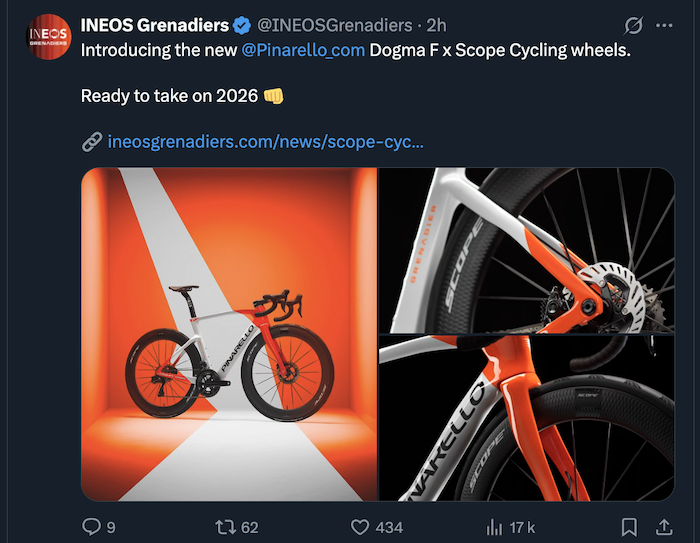
Task: Click the blue verified badge
Action: tap(243, 25)
